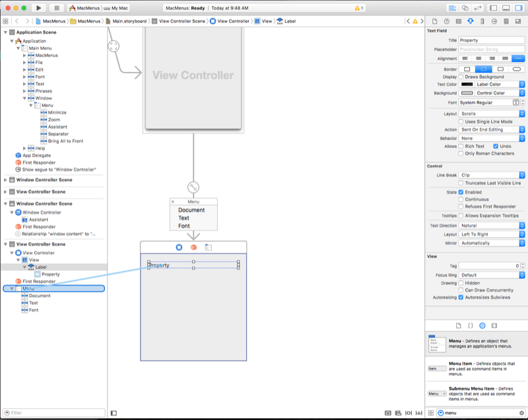Screen dimensions: 528x420
Task: Open the Code Snippet library
Action: (470, 324)
